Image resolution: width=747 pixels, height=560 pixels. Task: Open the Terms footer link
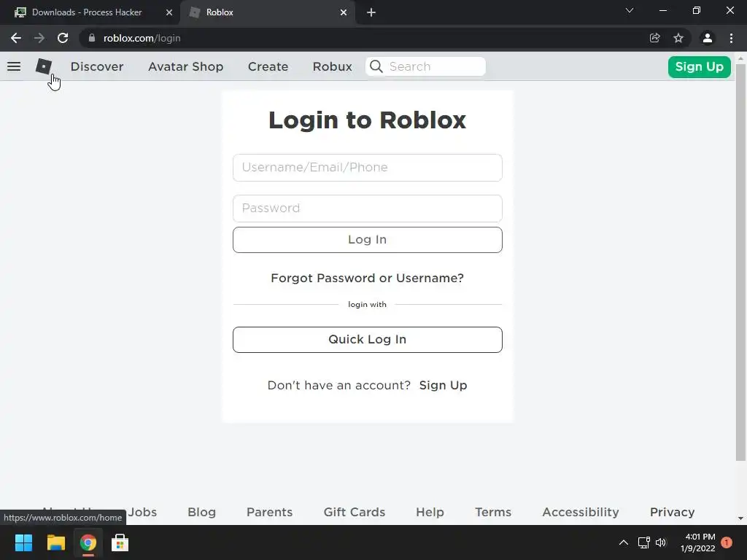pos(493,513)
